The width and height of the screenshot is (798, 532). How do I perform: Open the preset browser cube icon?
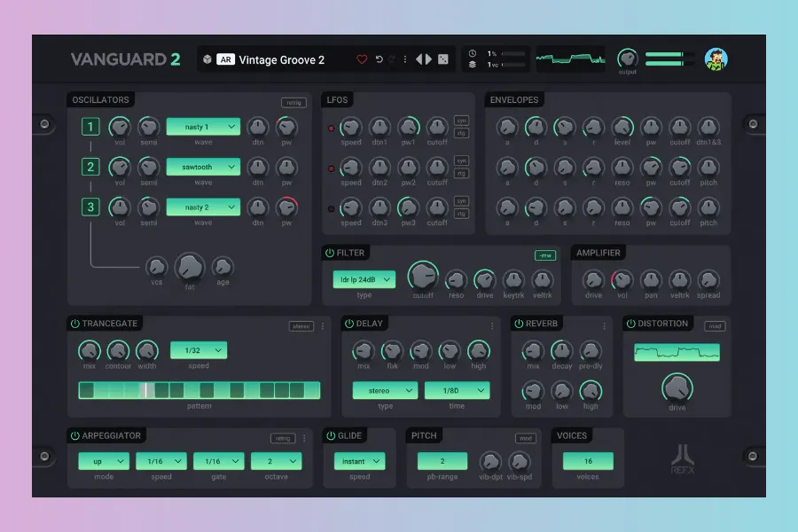[207, 60]
